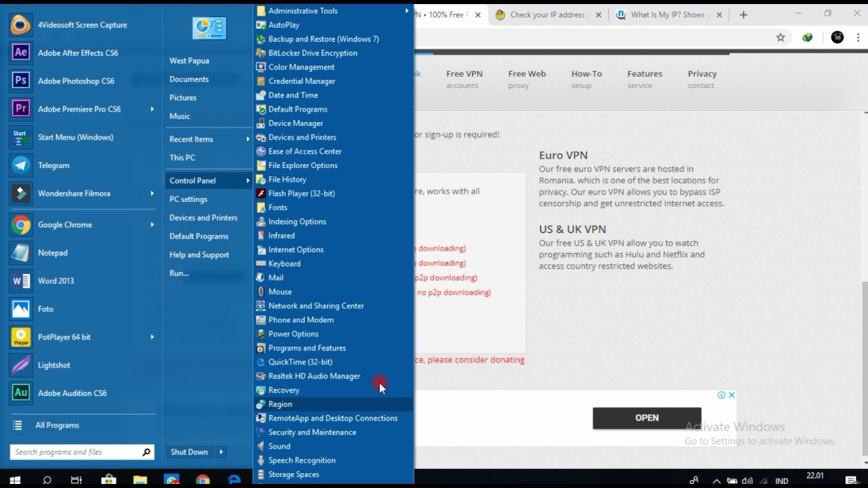Open Lightshot app icon
Viewport: 868px width, 488px height.
(20, 365)
